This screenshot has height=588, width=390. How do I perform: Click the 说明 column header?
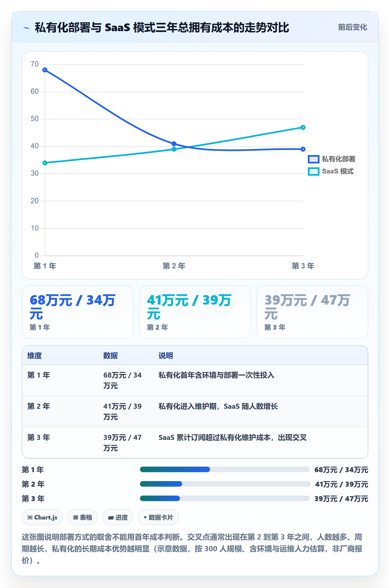pyautogui.click(x=166, y=356)
